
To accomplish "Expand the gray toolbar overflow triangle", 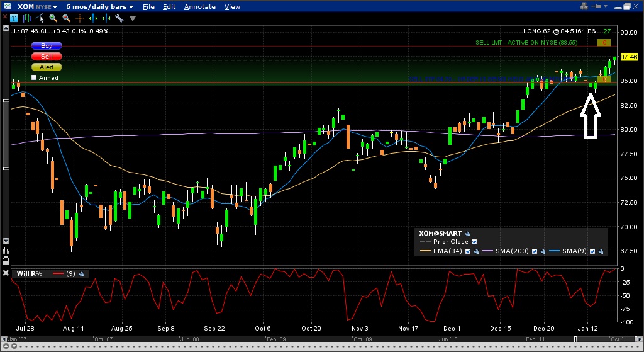I will pyautogui.click(x=132, y=18).
